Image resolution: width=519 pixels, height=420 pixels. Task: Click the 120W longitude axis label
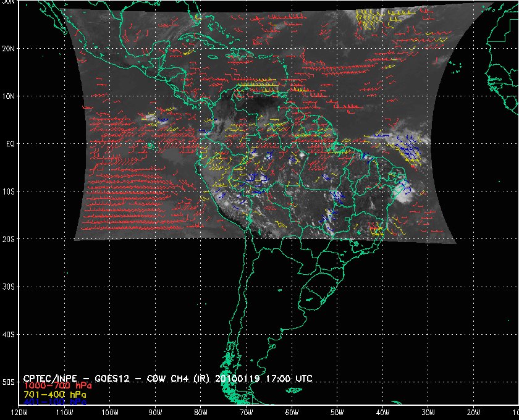tap(19, 412)
